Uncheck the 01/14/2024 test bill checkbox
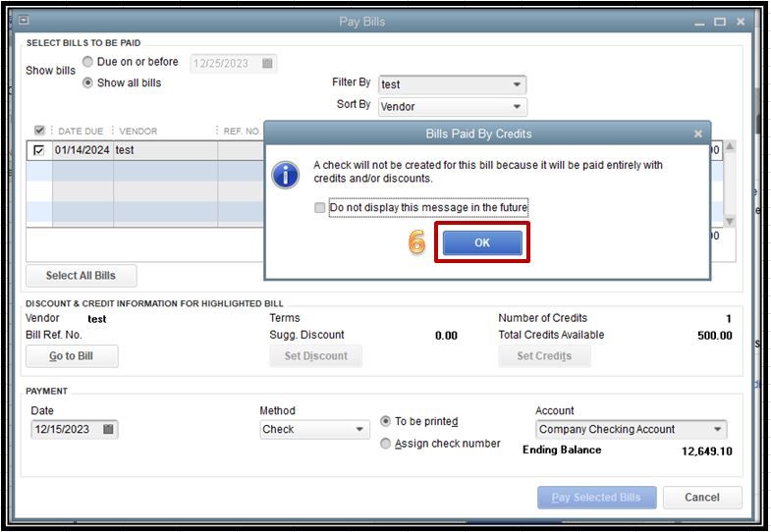The image size is (771, 532). click(39, 150)
